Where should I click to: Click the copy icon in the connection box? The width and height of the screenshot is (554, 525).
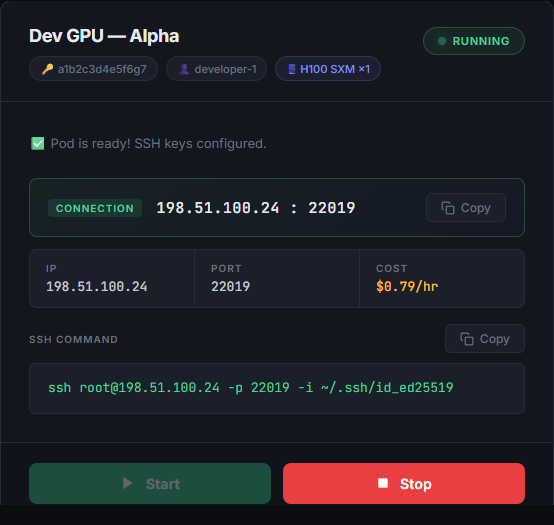[x=448, y=208]
